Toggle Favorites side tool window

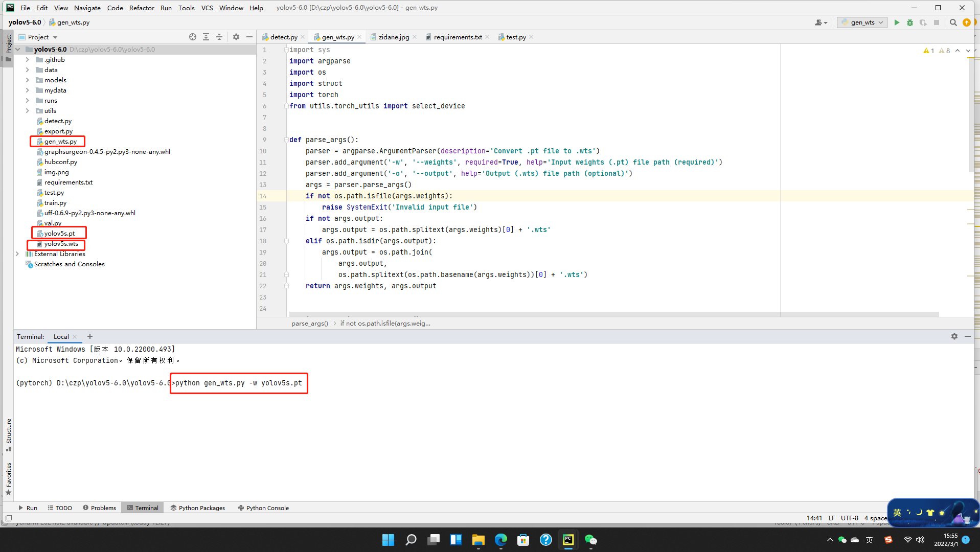9,479
